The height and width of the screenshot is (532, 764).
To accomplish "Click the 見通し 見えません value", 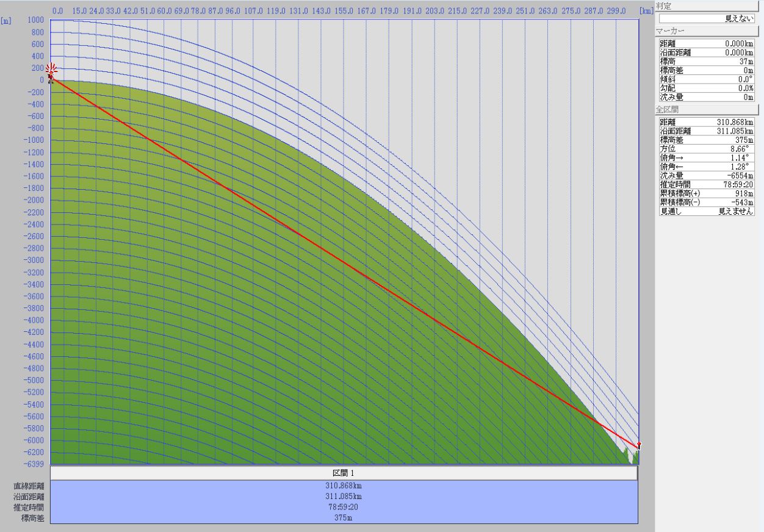I will tap(736, 212).
